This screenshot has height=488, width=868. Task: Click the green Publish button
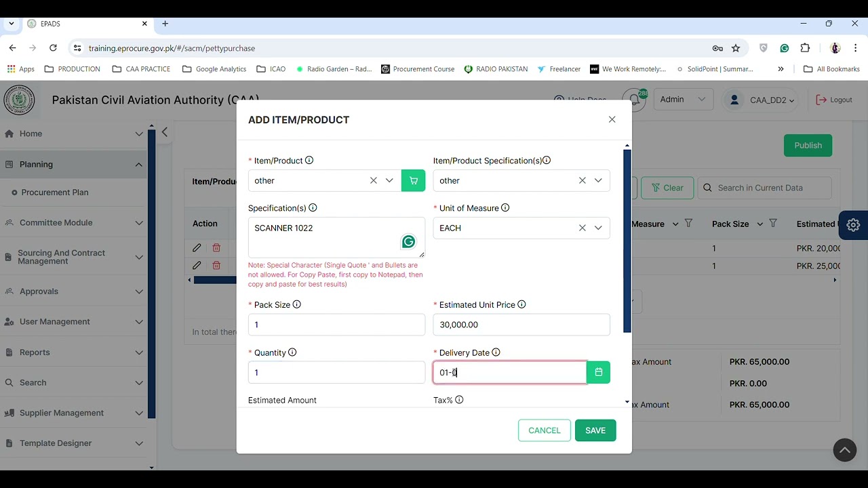pos(808,145)
